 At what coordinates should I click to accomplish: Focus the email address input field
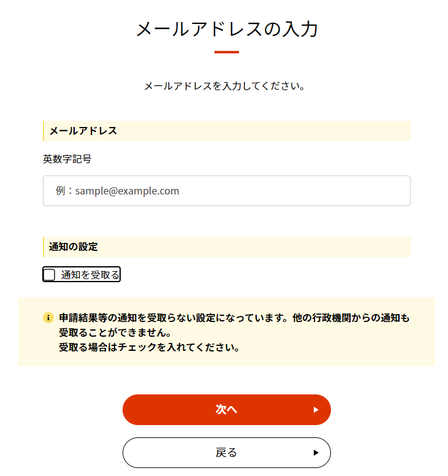(x=227, y=191)
